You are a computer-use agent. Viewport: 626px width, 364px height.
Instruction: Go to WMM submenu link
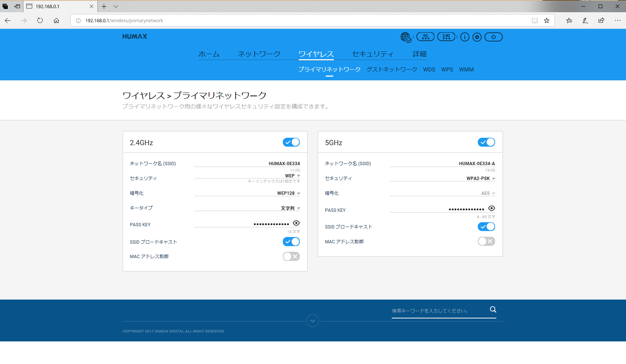466,70
